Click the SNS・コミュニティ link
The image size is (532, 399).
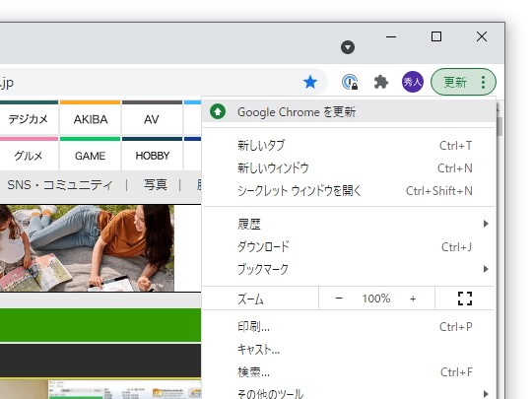[x=60, y=185]
